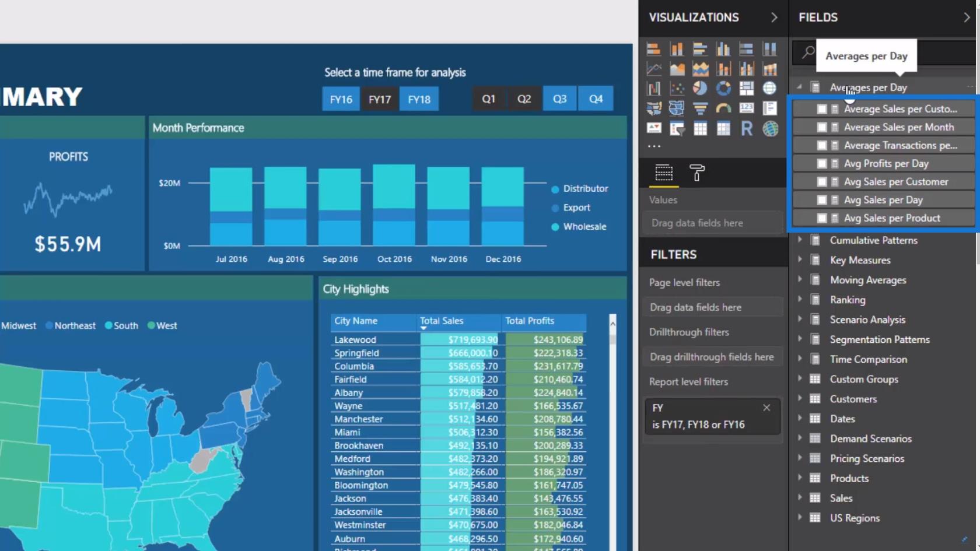Select the card (123) visual
Image resolution: width=980 pixels, height=551 pixels.
pos(746,108)
